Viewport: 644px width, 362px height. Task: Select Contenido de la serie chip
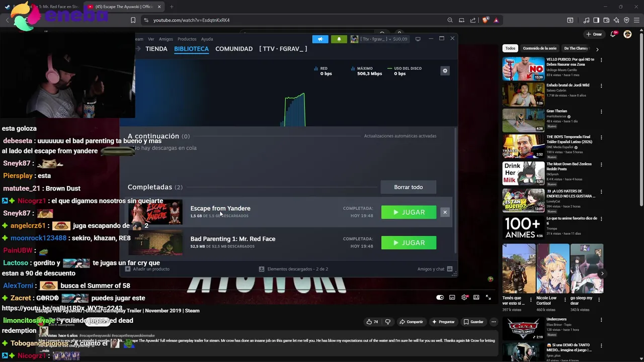click(540, 48)
